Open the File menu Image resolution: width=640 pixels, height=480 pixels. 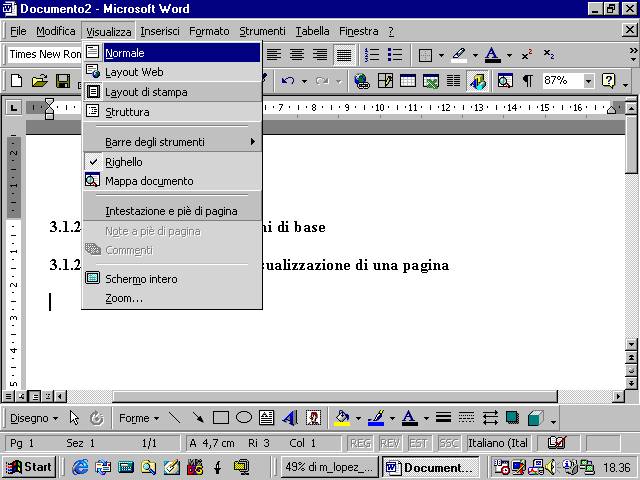coord(18,31)
